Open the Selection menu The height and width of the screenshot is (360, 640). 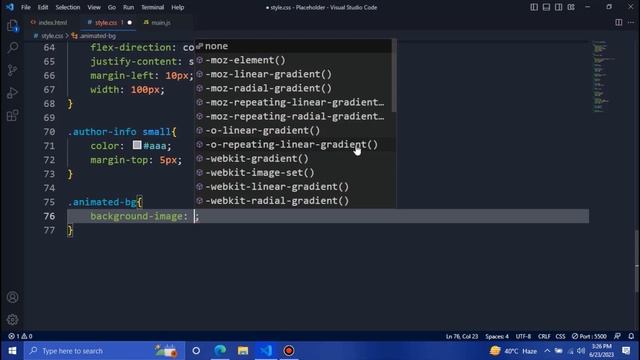tap(68, 7)
